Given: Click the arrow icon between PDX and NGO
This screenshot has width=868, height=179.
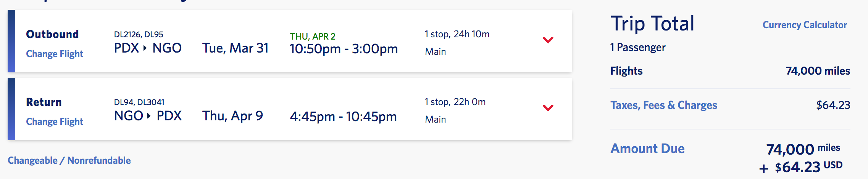Looking at the screenshot, I should (x=145, y=48).
